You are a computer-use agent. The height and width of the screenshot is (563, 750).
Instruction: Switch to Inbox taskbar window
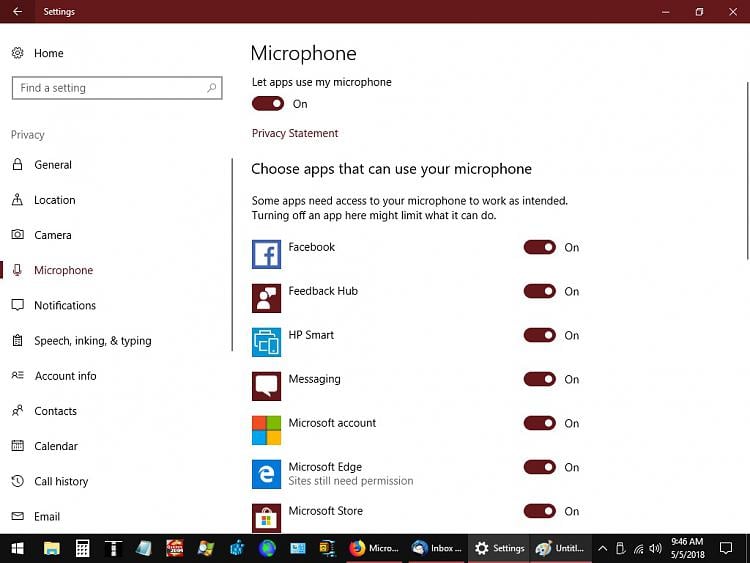click(x=437, y=548)
